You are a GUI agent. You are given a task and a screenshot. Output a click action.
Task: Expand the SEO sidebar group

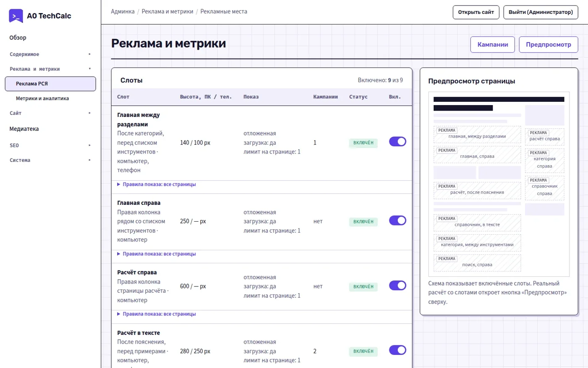coord(50,146)
